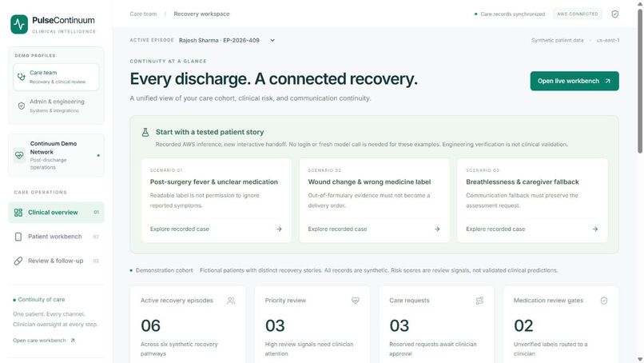Click the PulseContinuum heartbeat logo icon
Screen dimensions: 644x363
click(x=19, y=24)
